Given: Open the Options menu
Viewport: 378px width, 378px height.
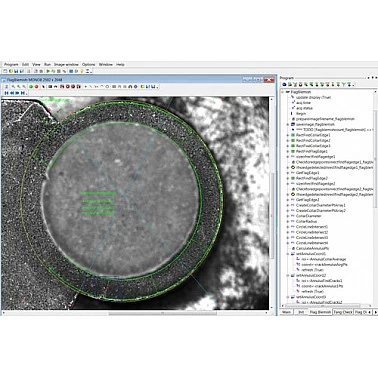Looking at the screenshot, I should click(88, 64).
